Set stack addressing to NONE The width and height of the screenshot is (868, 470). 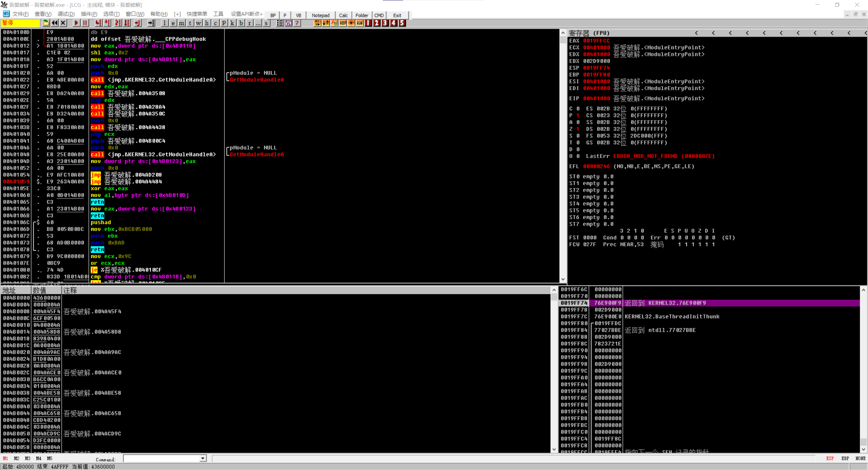(x=860, y=458)
